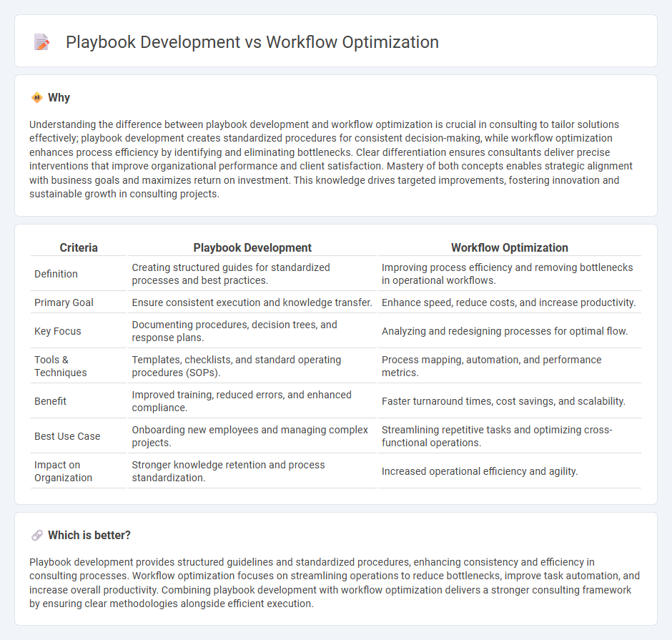
Task: Click cell 'Improved training, reduced errors, and enhanced compliance'
Action: pos(252,401)
